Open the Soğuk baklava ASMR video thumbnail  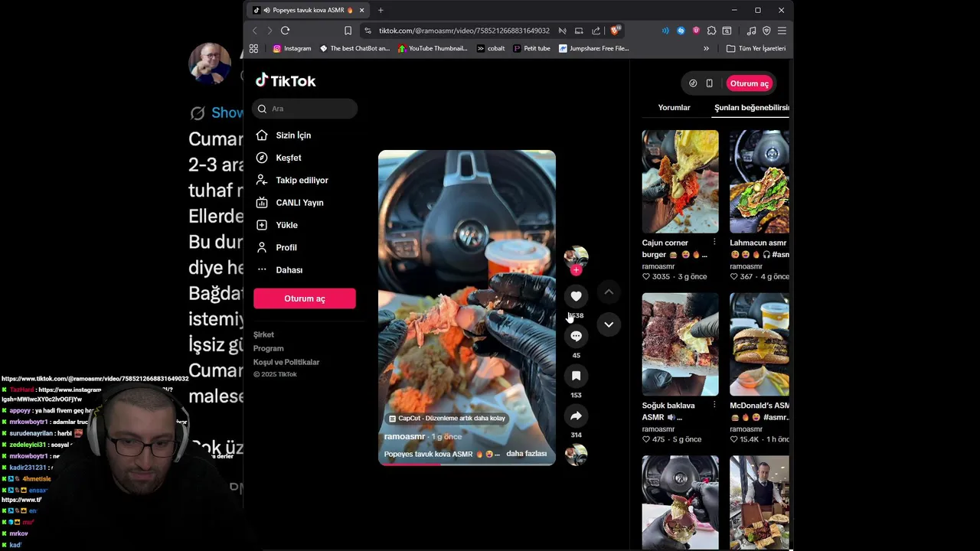[x=680, y=344]
